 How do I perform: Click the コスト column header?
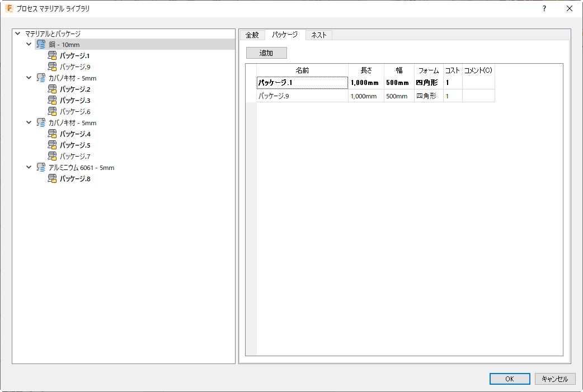pyautogui.click(x=453, y=70)
